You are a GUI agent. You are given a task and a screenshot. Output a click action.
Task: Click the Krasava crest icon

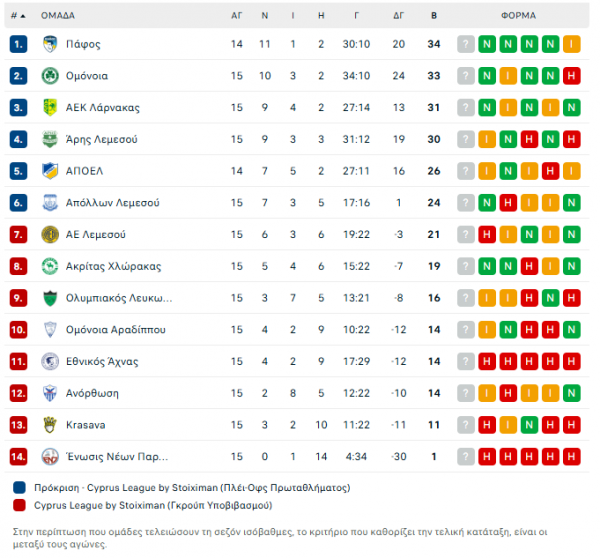[50, 425]
